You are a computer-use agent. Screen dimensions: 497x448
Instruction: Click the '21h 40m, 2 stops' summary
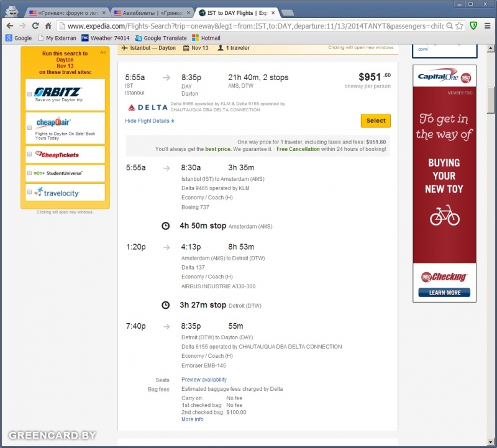258,78
